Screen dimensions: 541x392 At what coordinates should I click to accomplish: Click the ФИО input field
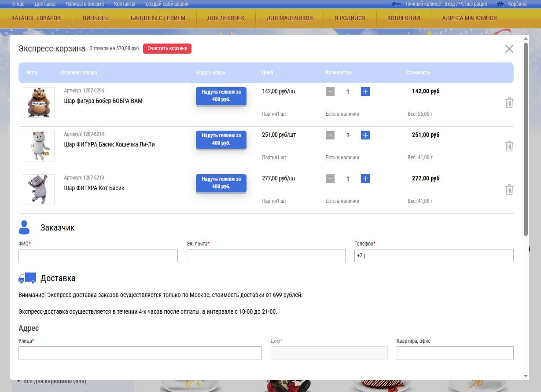98,255
